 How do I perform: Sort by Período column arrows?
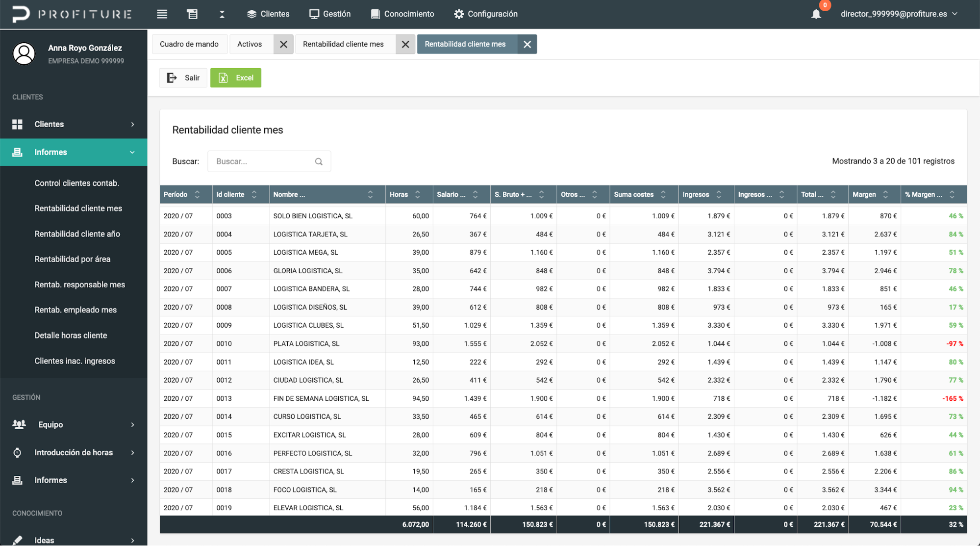pos(197,194)
